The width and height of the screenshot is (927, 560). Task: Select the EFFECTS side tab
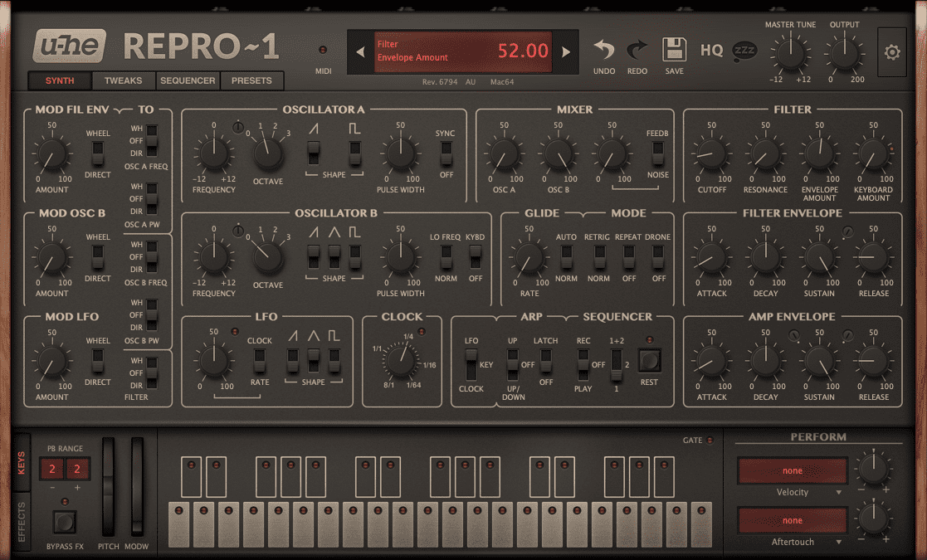pyautogui.click(x=22, y=522)
